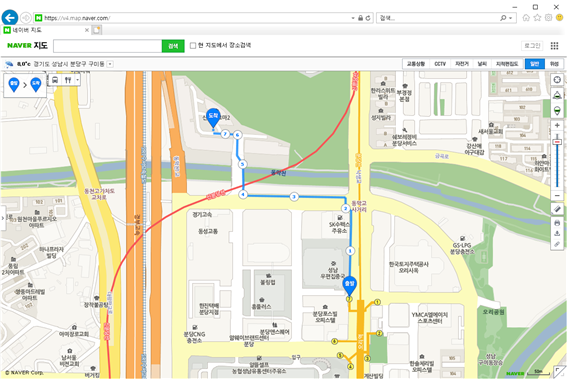The image size is (567, 383).
Task: Click the 로그인 login button
Action: pyautogui.click(x=532, y=46)
